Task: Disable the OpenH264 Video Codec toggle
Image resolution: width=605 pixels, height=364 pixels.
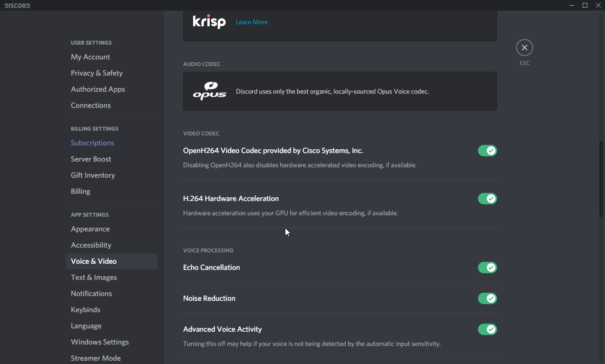Action: 487,151
